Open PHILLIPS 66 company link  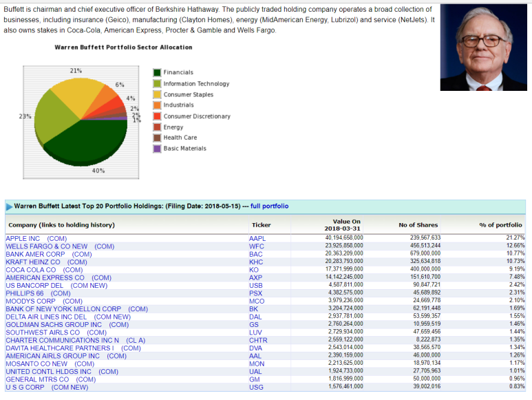(x=38, y=293)
